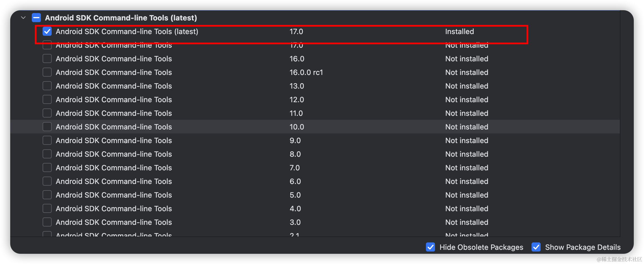
Task: Select the Command-line Tools 12.0 checkbox
Action: pyautogui.click(x=47, y=100)
